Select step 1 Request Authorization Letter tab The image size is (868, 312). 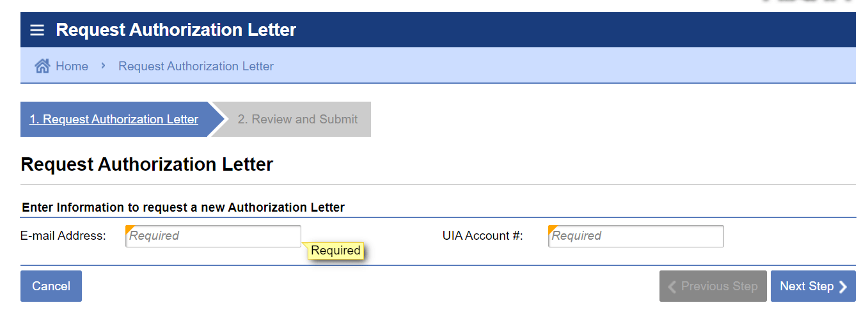point(114,120)
